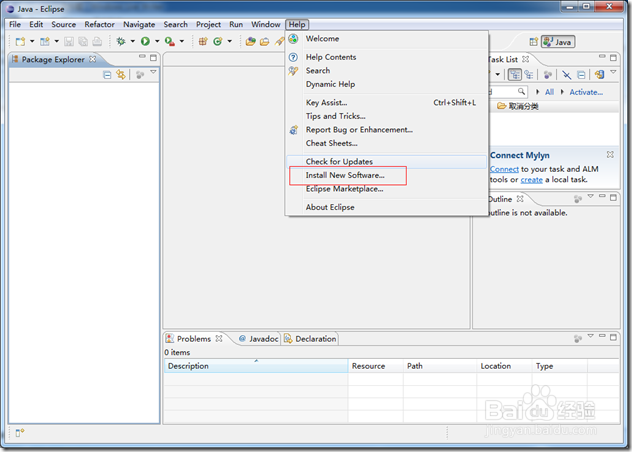Click Collapse All in Package Explorer
The image size is (632, 452).
point(107,75)
